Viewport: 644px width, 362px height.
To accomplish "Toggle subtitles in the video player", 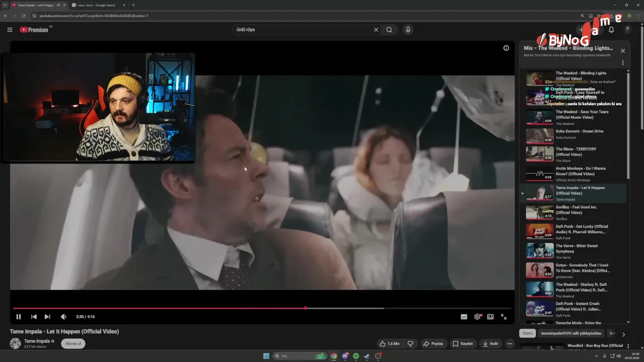I will point(464,317).
